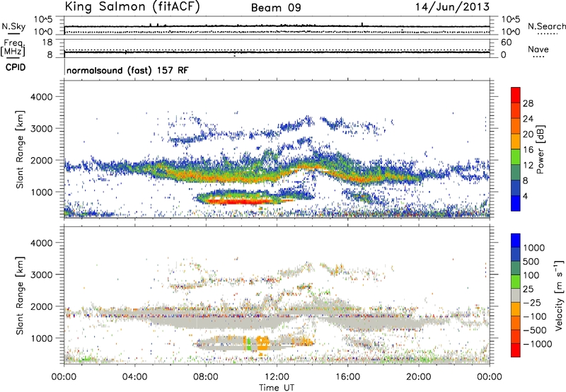Click the red top segment of power colorbar
The width and height of the screenshot is (566, 392).
(x=516, y=95)
